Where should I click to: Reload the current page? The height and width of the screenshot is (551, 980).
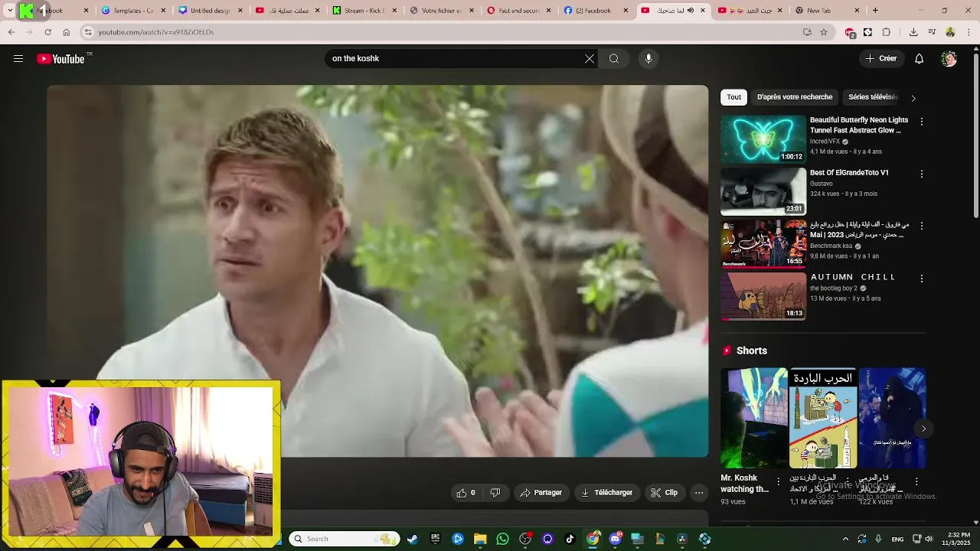click(x=47, y=32)
